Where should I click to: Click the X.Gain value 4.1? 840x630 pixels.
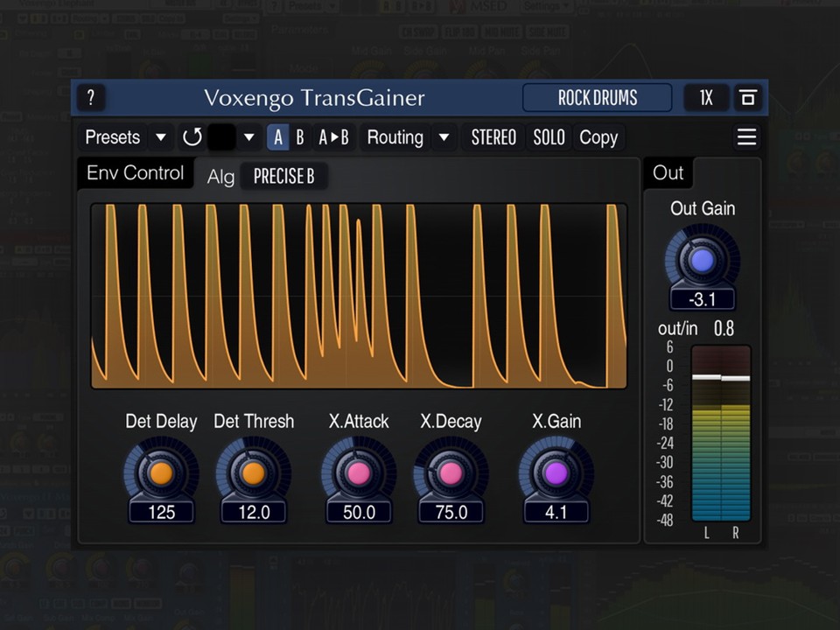tap(556, 512)
